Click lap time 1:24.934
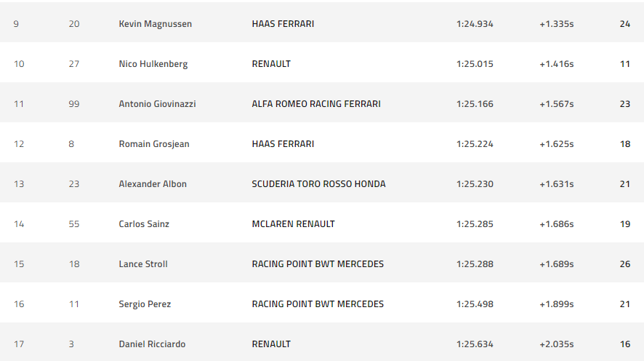644x361 pixels. [475, 24]
